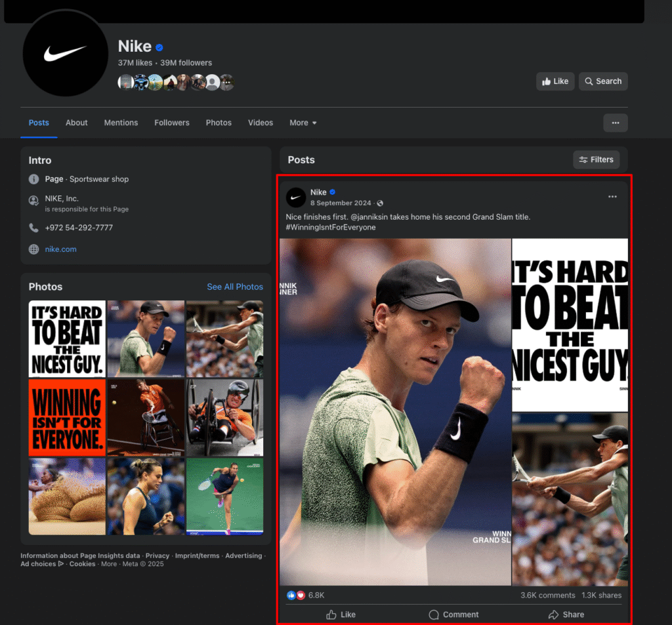Screen dimensions: 672x625
Task: Open the post's Sinner backhand image
Action: pos(570,500)
